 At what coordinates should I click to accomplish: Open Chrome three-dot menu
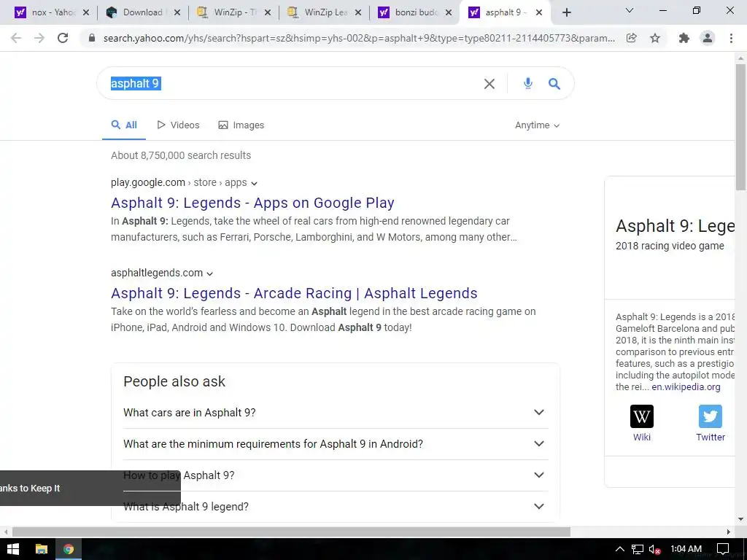(x=731, y=38)
